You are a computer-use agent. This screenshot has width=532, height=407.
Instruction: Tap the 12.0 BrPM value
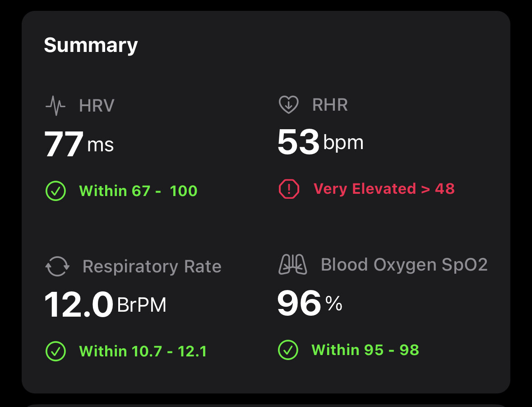tap(105, 305)
